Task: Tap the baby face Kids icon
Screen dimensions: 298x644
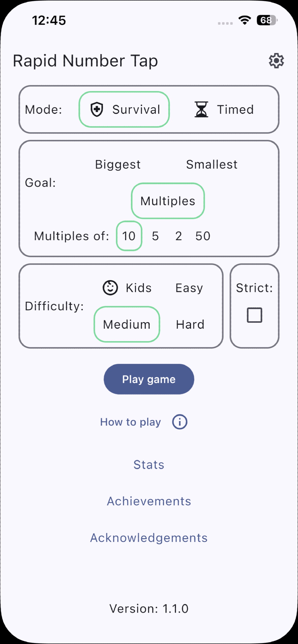Action: click(x=110, y=288)
